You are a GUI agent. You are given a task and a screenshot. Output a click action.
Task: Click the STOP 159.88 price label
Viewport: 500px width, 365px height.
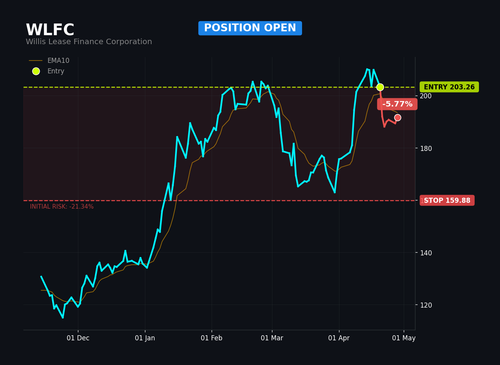[x=447, y=200]
